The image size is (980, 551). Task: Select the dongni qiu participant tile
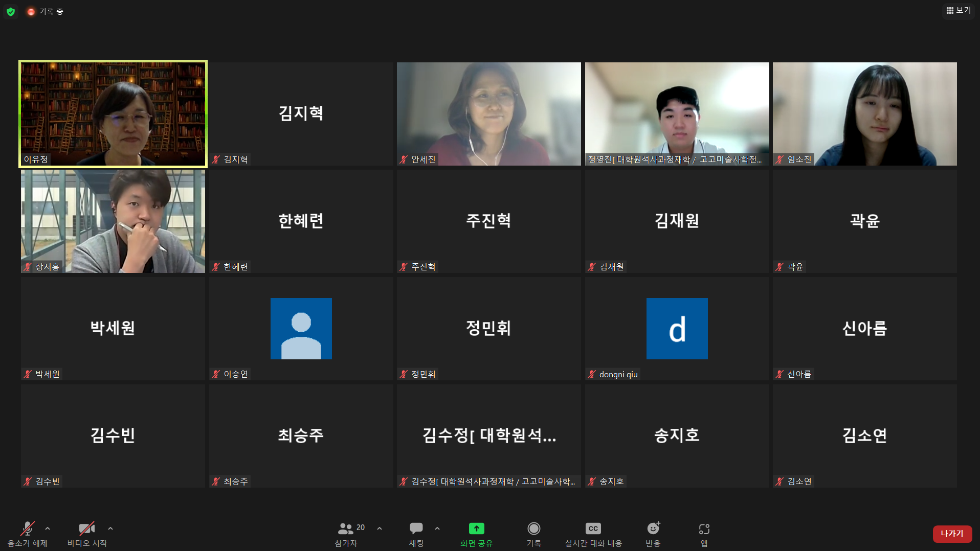pyautogui.click(x=677, y=329)
